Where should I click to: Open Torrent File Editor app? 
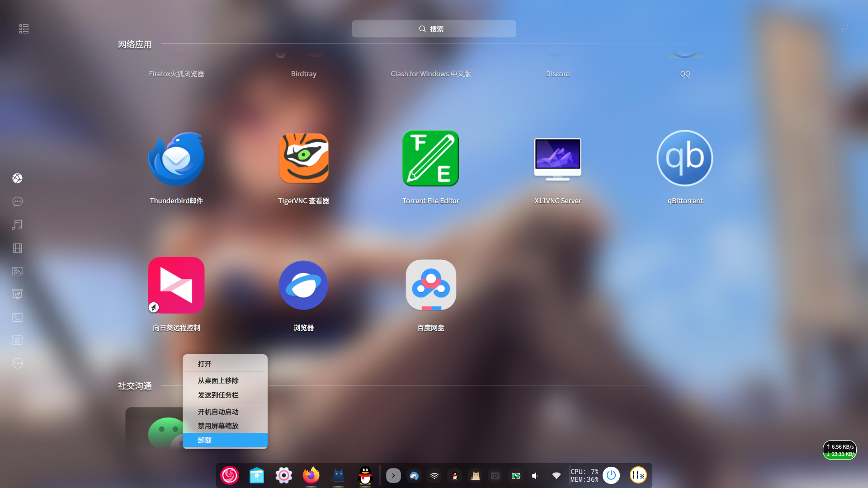[431, 159]
